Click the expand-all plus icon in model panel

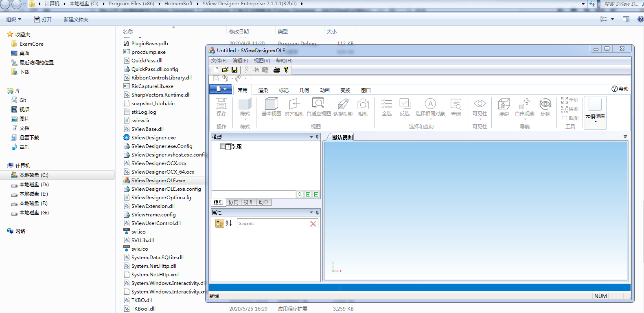(x=308, y=194)
